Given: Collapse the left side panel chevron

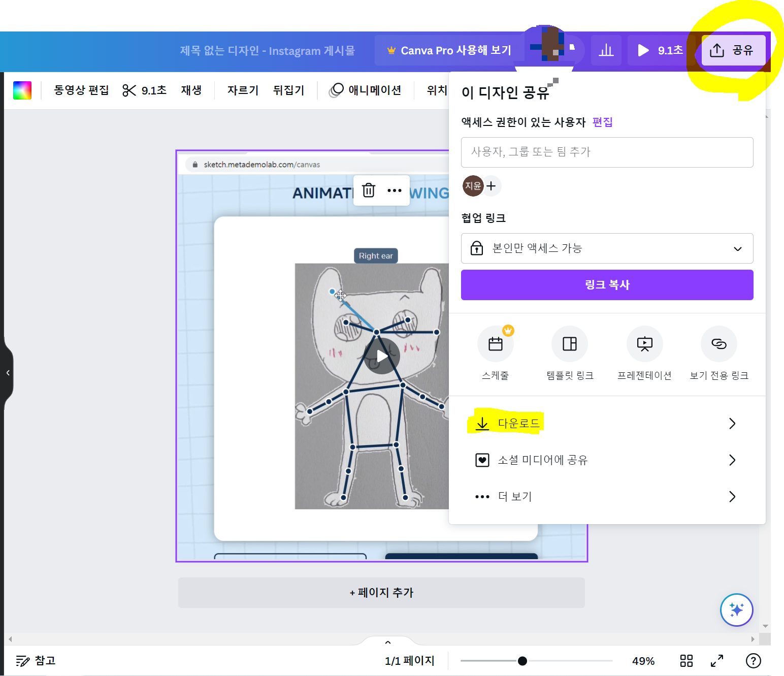Looking at the screenshot, I should point(8,372).
